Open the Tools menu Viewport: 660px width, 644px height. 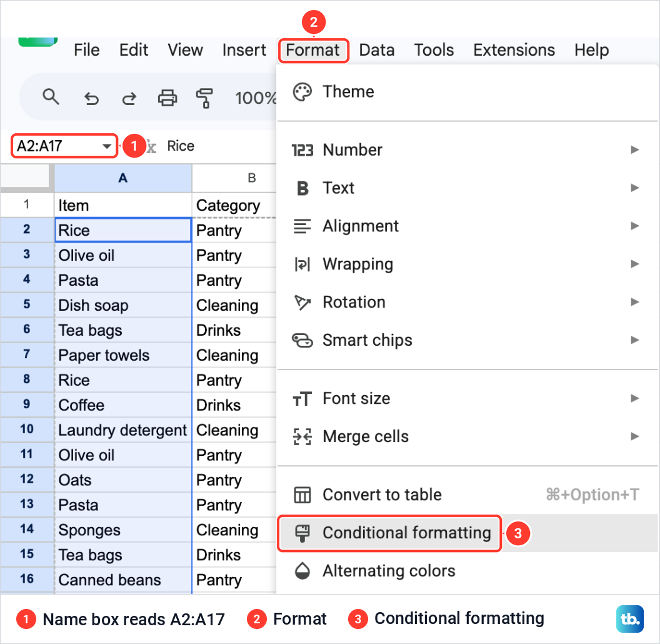[x=434, y=50]
